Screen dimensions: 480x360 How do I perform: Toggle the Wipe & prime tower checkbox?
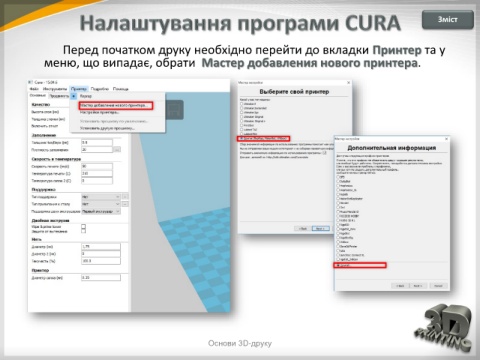(84, 226)
